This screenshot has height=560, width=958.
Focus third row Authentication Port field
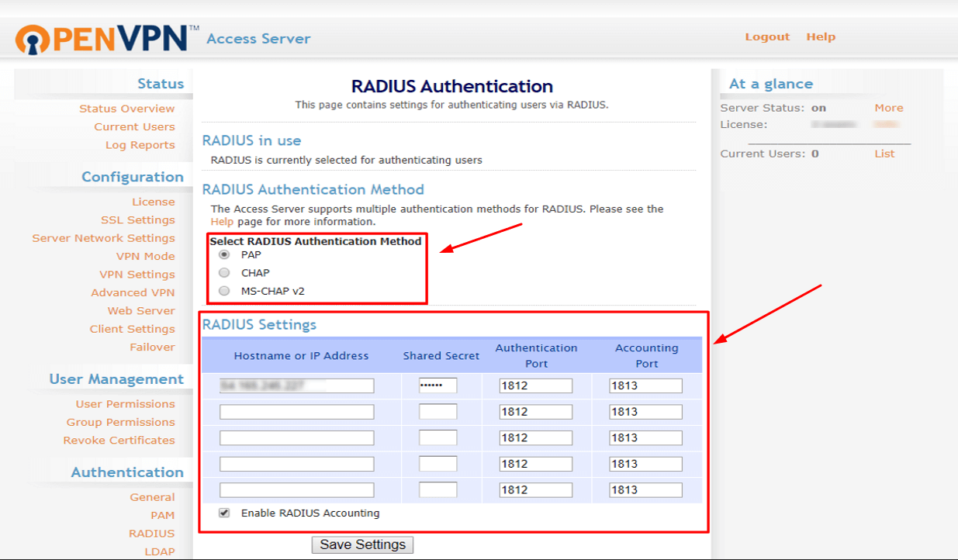535,437
